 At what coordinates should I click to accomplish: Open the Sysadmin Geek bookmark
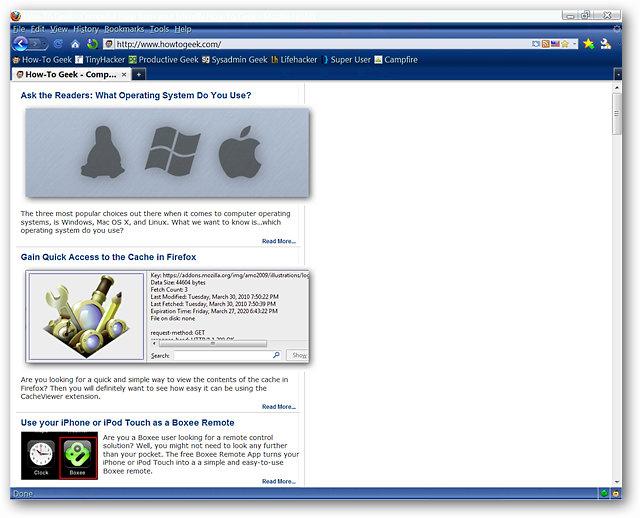[x=235, y=60]
